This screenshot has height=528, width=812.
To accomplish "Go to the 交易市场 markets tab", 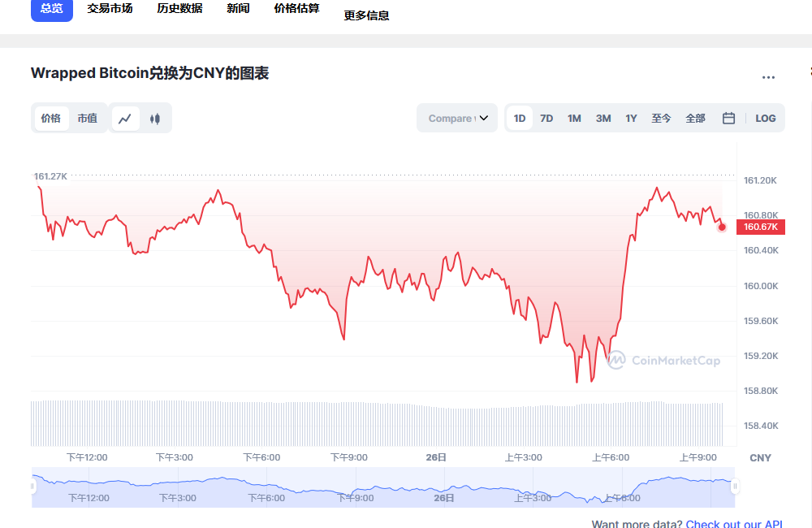I will pyautogui.click(x=110, y=8).
